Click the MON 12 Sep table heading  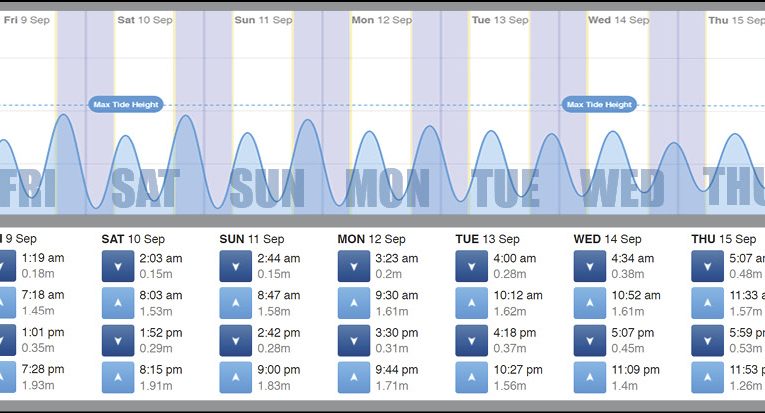pos(372,240)
